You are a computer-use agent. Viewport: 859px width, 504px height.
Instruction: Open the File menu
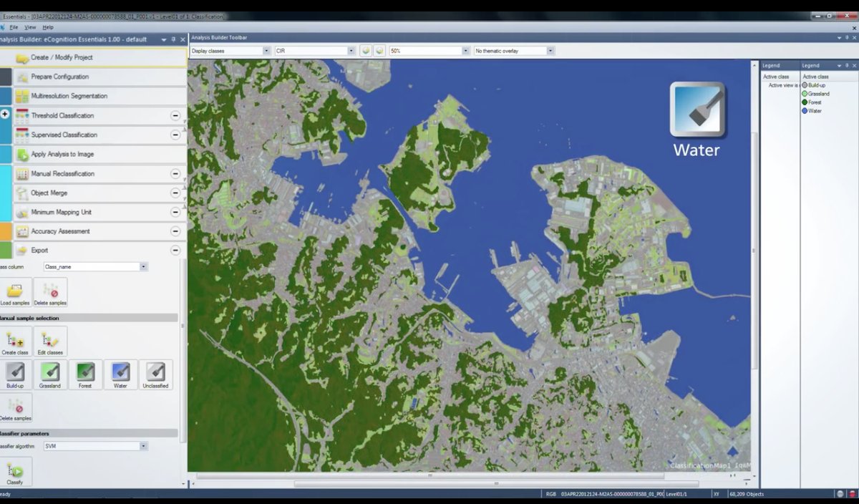click(14, 26)
